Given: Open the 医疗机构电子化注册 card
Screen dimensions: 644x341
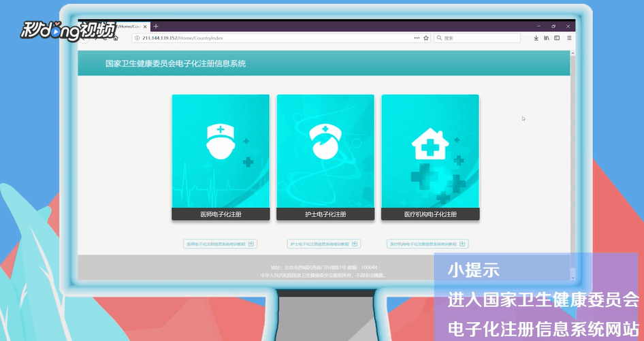Looking at the screenshot, I should pos(430,157).
